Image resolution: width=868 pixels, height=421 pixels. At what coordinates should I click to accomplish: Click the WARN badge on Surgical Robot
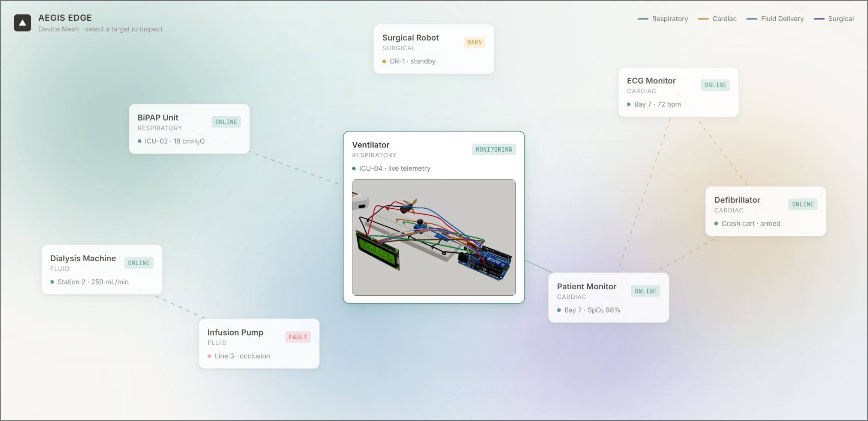(474, 42)
